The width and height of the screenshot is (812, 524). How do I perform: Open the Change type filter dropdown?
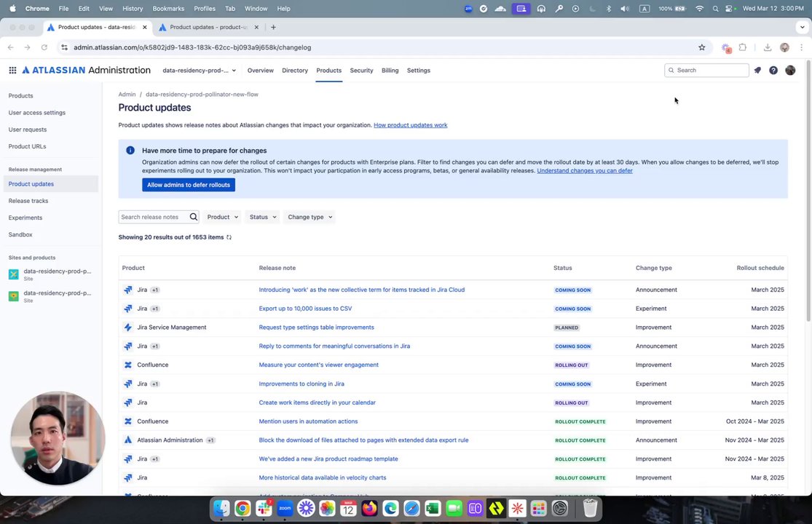(310, 218)
